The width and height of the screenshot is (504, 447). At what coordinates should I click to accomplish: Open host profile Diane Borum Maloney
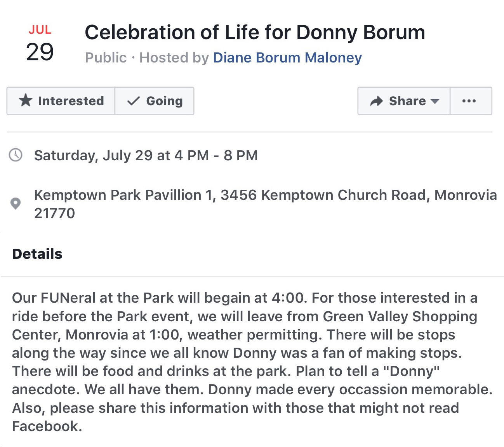coord(287,57)
